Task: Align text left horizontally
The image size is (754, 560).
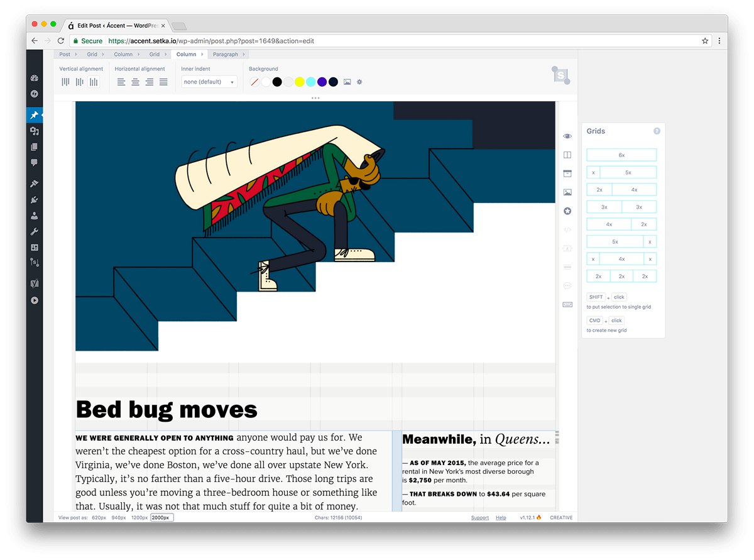Action: pos(121,82)
